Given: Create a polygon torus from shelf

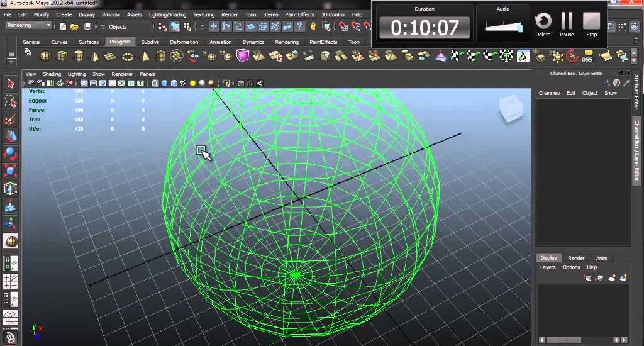Looking at the screenshot, I should 127,56.
